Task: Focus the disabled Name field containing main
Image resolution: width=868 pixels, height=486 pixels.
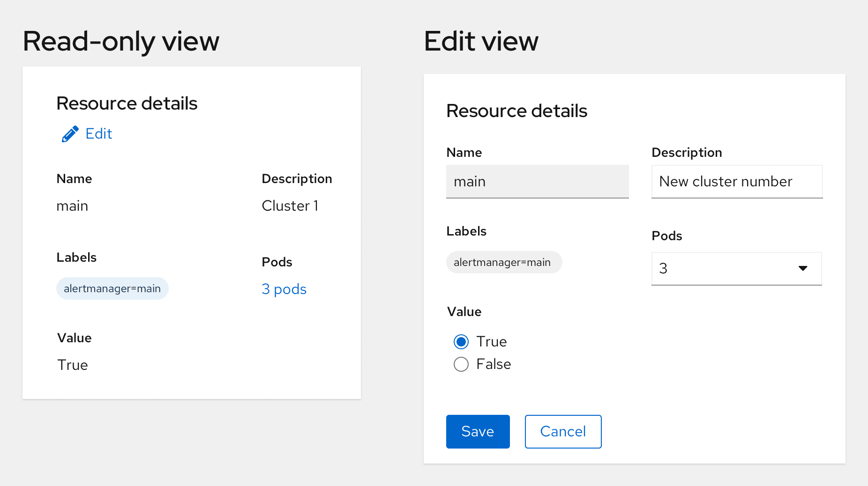Action: (537, 182)
